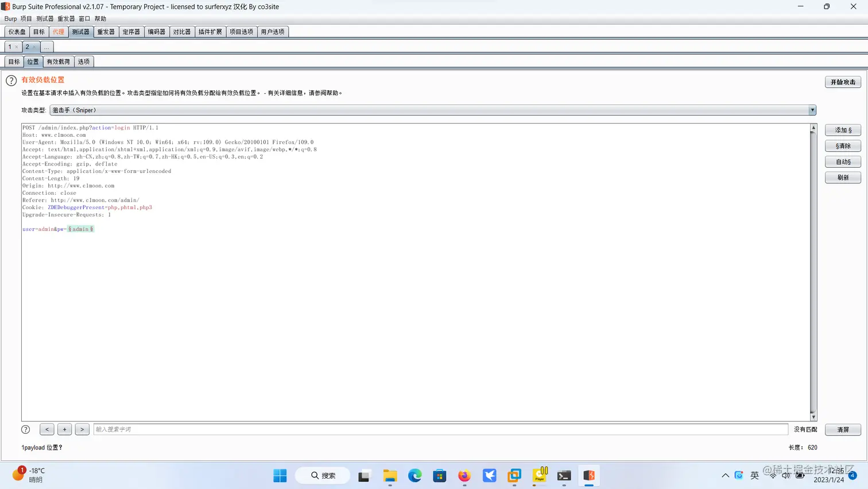Click the 自动§ button

pos(843,162)
